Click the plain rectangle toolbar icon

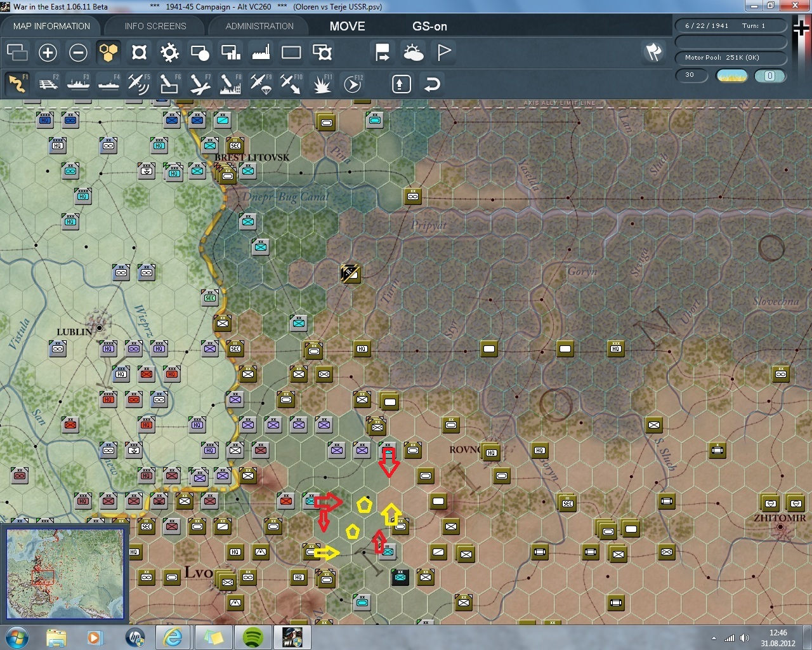coord(291,52)
